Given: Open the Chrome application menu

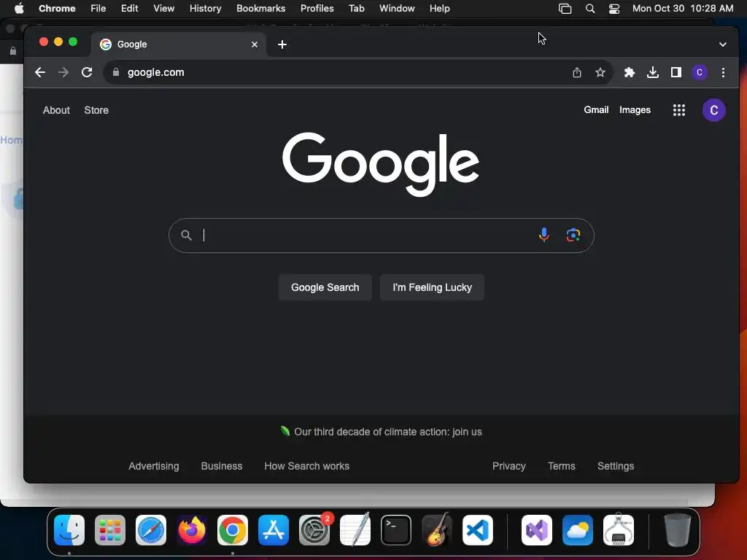Looking at the screenshot, I should [57, 8].
